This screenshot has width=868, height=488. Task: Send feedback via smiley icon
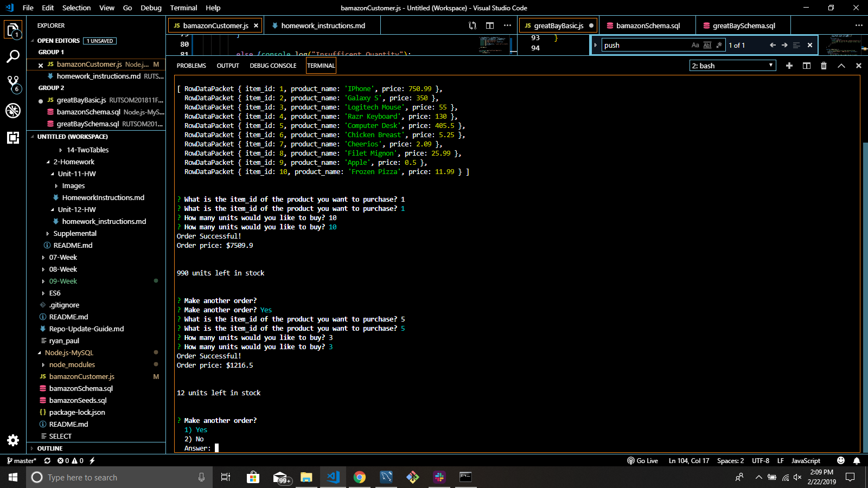point(841,461)
